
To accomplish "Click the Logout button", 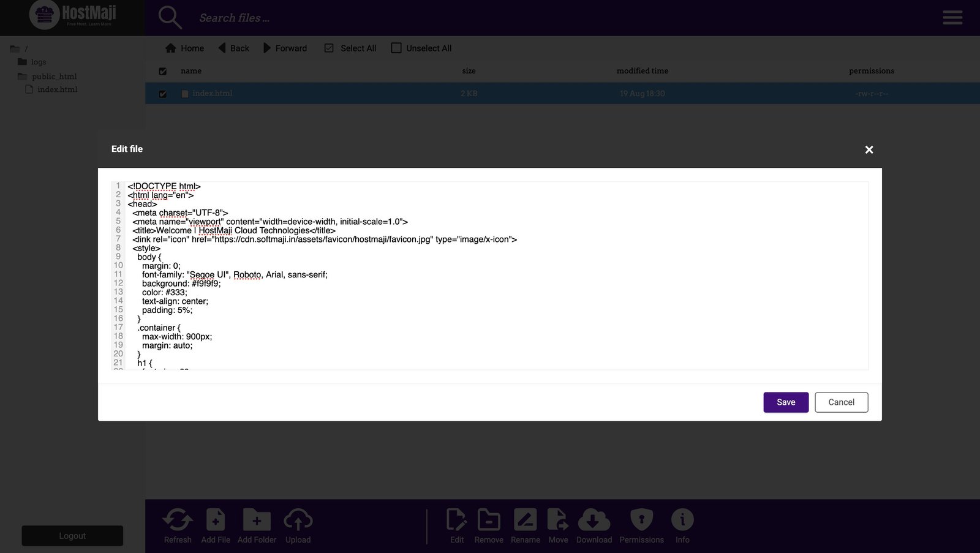I will (72, 535).
